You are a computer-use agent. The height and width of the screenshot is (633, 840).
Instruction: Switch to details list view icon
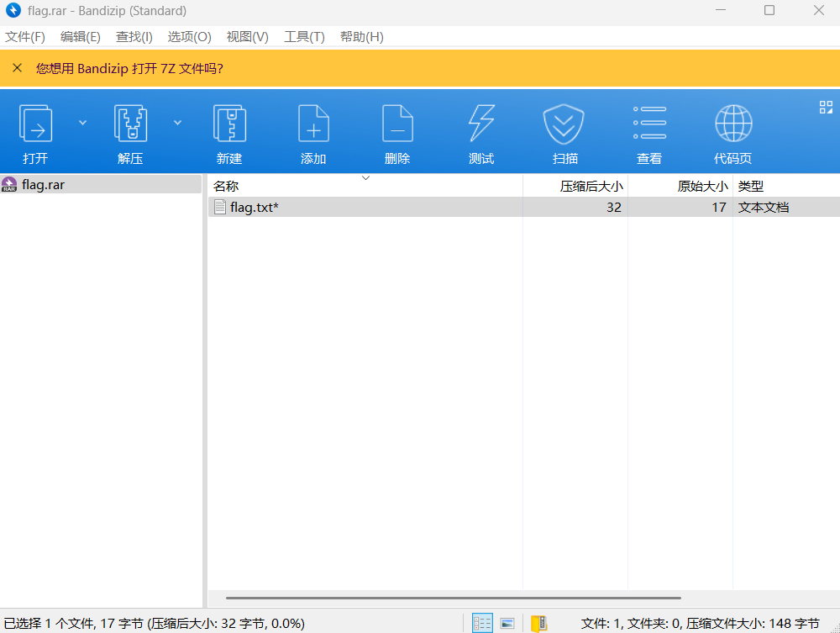click(x=482, y=623)
